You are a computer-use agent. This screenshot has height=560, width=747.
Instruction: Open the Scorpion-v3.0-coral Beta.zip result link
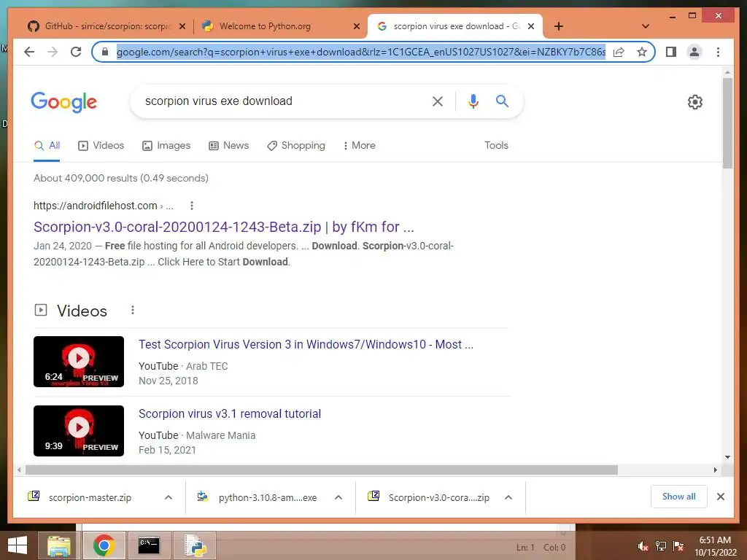223,227
